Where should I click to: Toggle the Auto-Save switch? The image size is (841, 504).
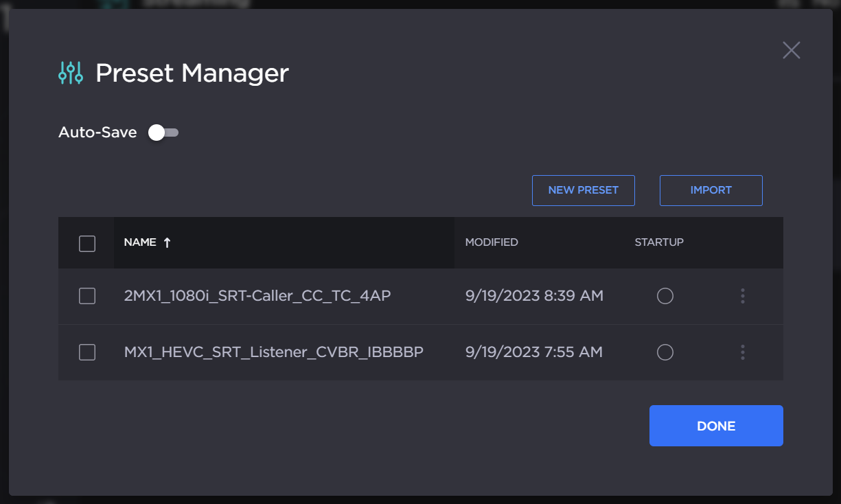[x=163, y=133]
